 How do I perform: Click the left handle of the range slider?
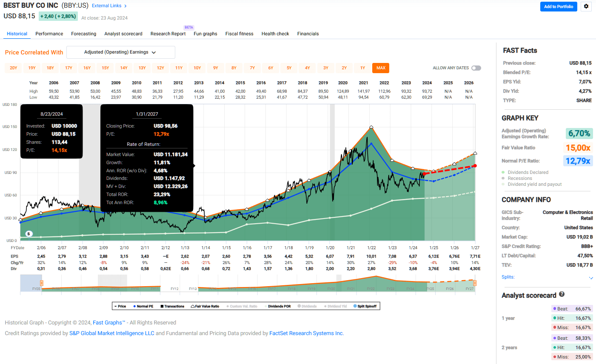point(41,283)
